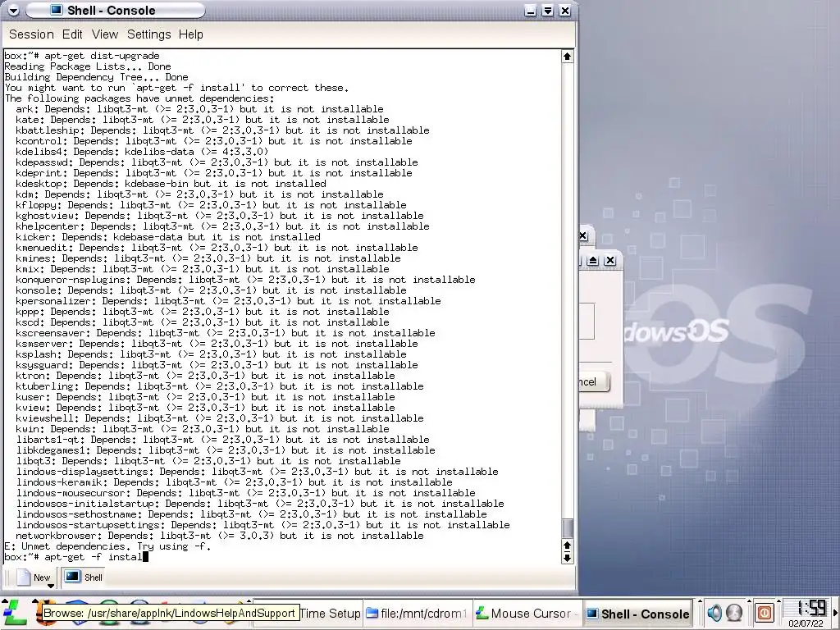Screen dimensions: 840x630
Task: Close the background dialog with its X button
Action: click(609, 260)
